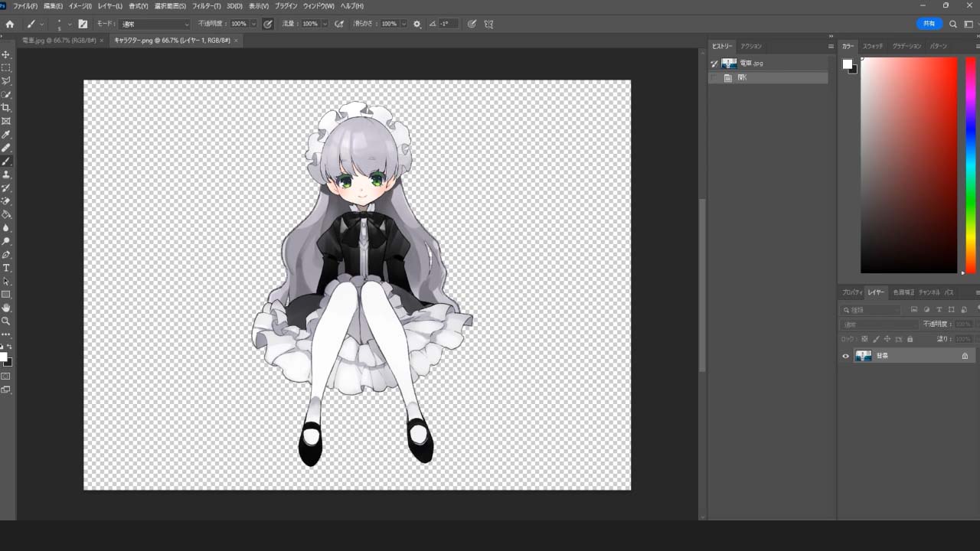The height and width of the screenshot is (551, 980).
Task: Select the Zoom tool
Action: point(6,321)
